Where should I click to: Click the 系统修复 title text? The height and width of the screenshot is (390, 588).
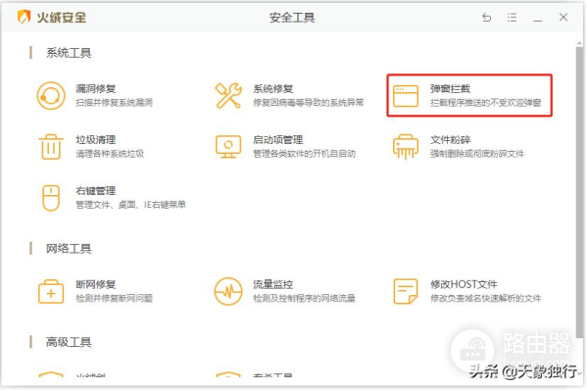tap(273, 89)
